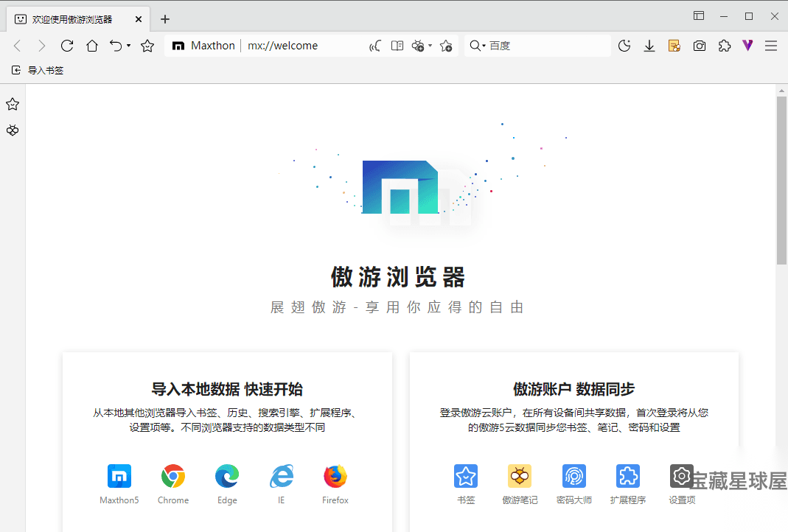Screen dimensions: 788x532
Task: Open the downloads manager
Action: coord(649,46)
